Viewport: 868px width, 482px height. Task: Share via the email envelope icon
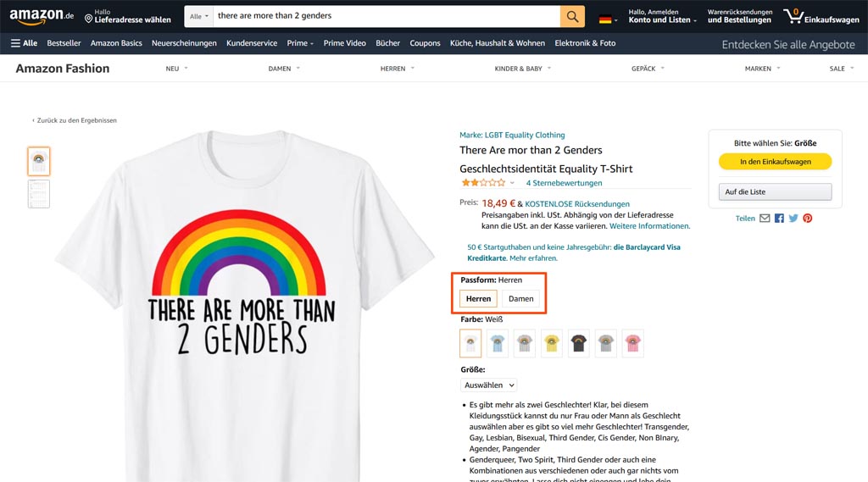(765, 219)
